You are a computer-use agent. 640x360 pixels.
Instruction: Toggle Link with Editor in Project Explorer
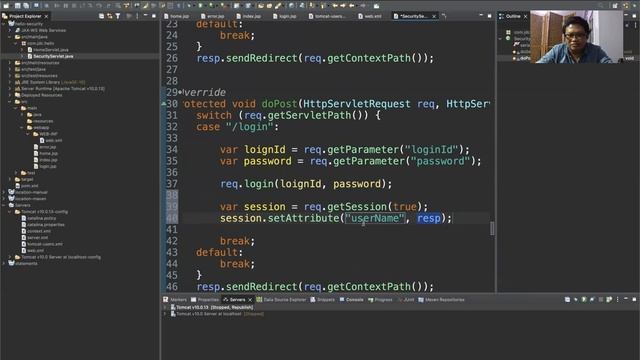[x=109, y=16]
